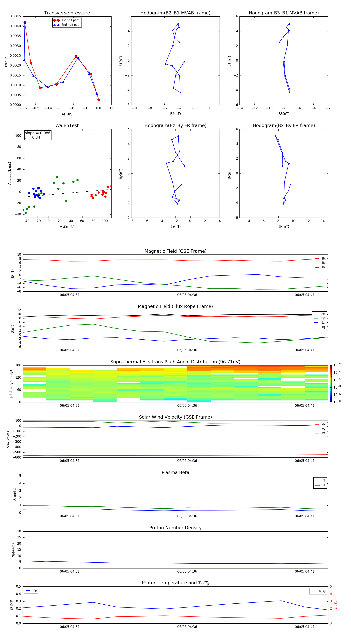This screenshot has width=351, height=644.
Task: Click the dashed regression line in WalenTest plot
Action: pos(67,193)
